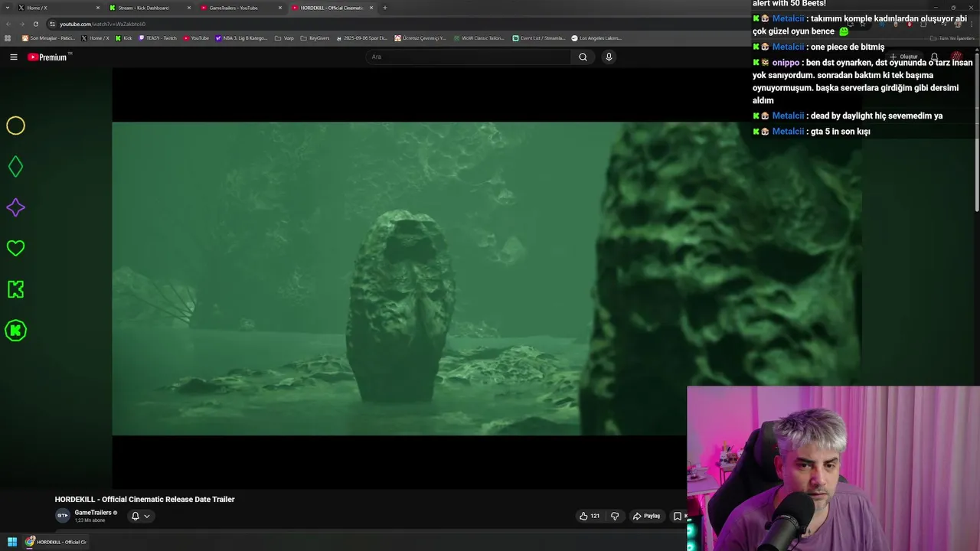Close the Home / X tab
Image resolution: width=980 pixels, height=551 pixels.
[98, 8]
